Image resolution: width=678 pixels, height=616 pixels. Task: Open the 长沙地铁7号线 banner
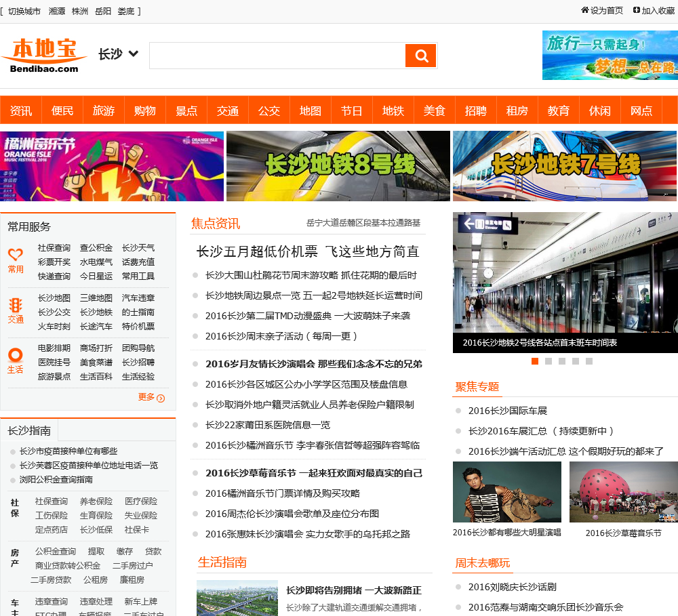coord(565,166)
